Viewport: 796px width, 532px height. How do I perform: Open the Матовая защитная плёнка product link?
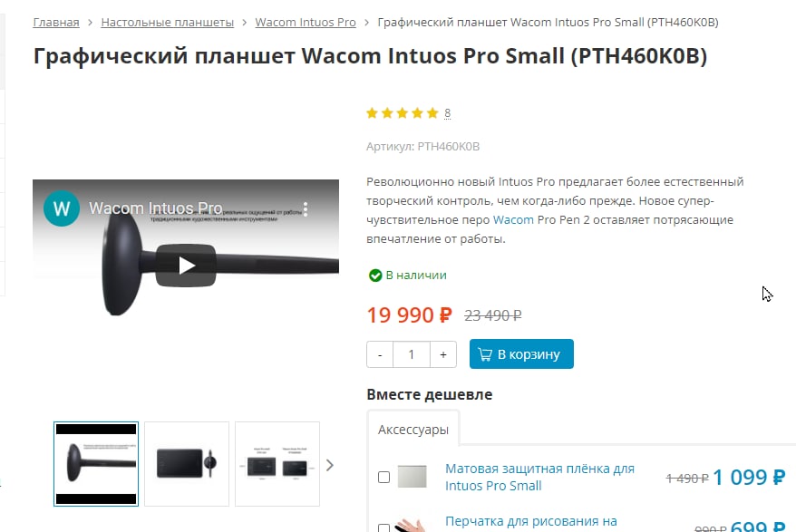539,478
